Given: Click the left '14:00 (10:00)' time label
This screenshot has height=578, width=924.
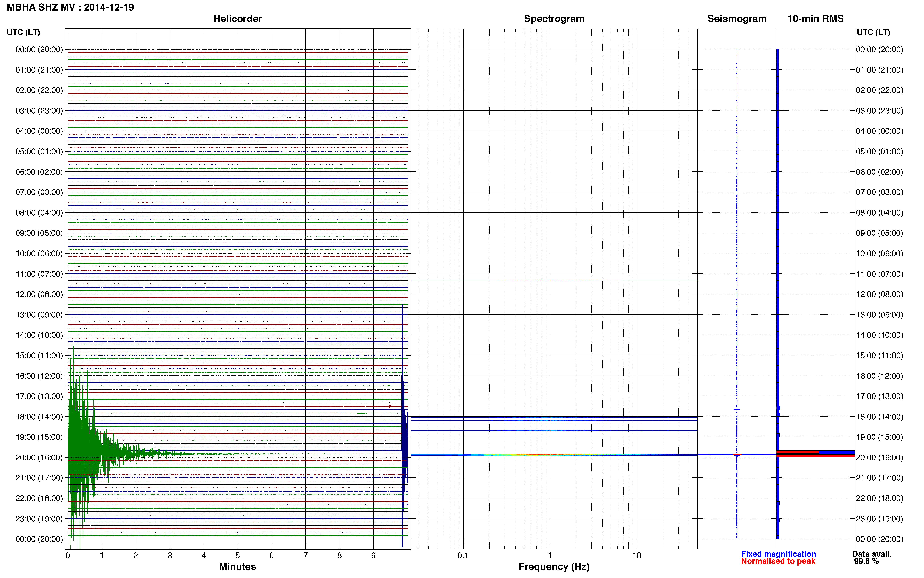Looking at the screenshot, I should [x=39, y=335].
